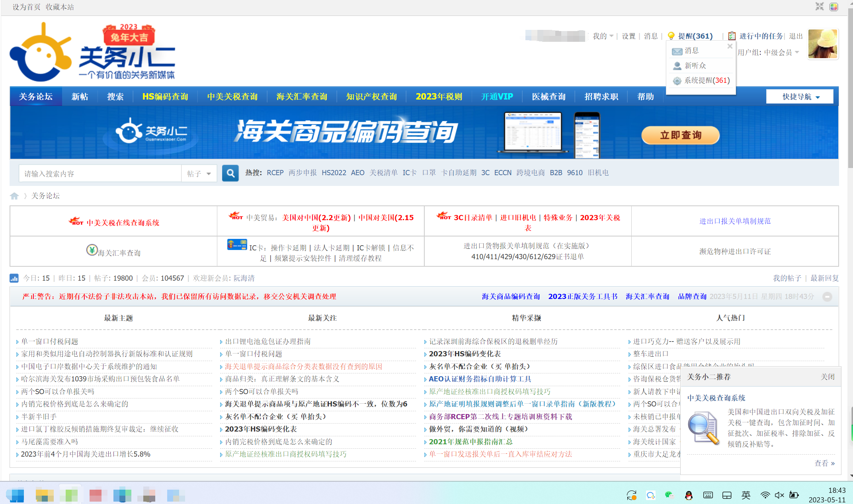Open the 帖子 search type dropdown
Screen dimensions: 853x504
point(199,174)
